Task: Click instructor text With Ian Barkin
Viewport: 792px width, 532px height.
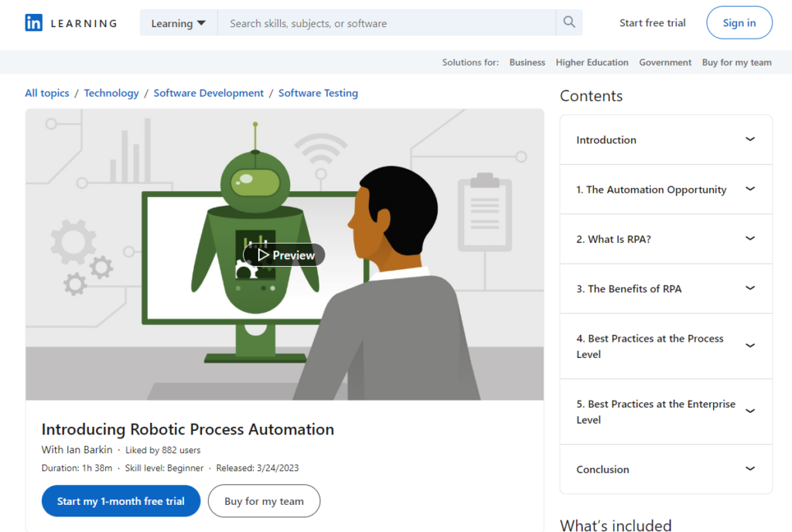Action: coord(77,449)
